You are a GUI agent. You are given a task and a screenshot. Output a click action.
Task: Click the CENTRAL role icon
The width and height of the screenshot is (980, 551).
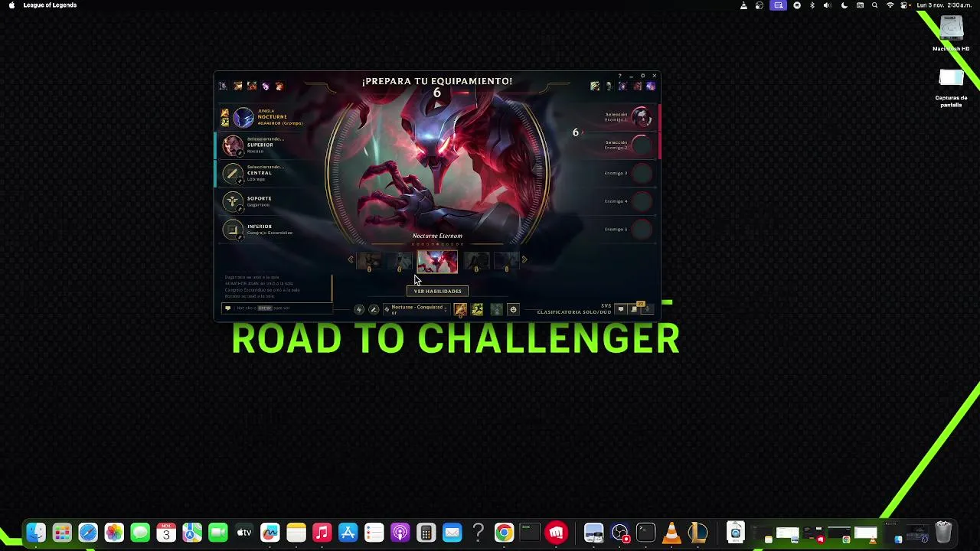coord(233,173)
